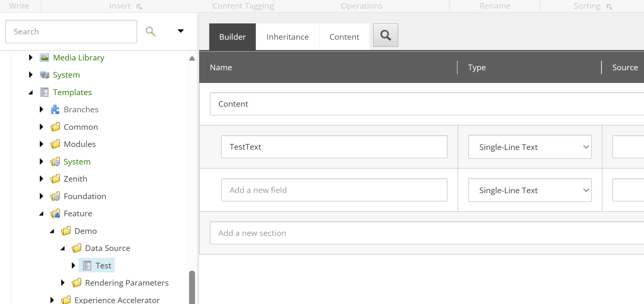Open type dropdown for new field row

[x=530, y=190]
